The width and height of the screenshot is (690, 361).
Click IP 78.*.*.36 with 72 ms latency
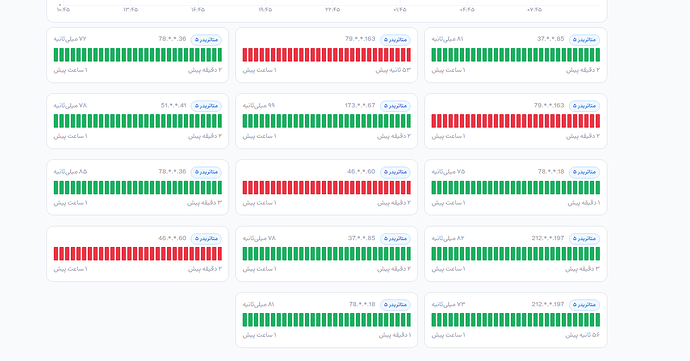pyautogui.click(x=172, y=39)
